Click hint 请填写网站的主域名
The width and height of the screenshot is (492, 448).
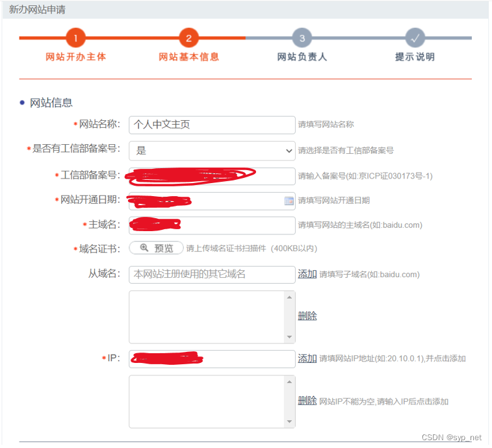click(360, 225)
